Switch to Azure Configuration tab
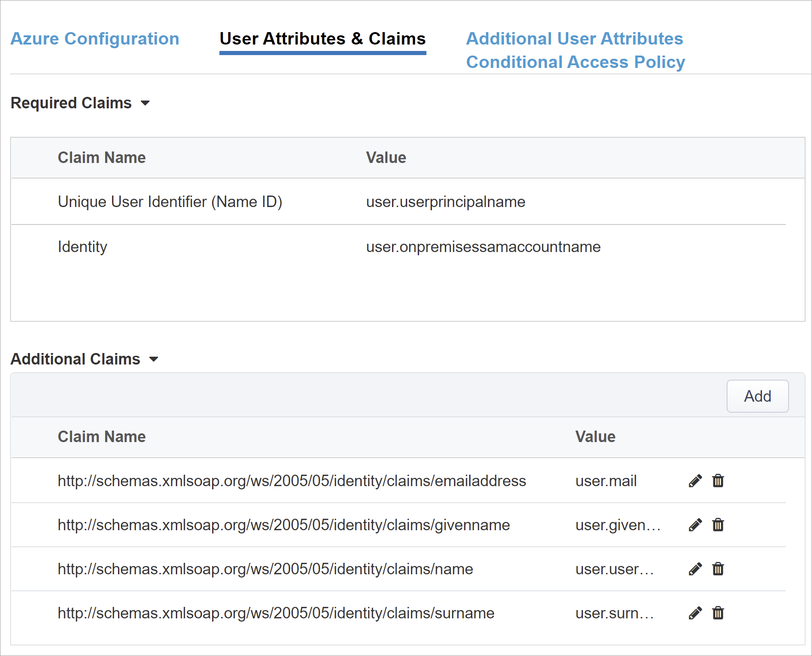The height and width of the screenshot is (656, 812). pos(95,39)
